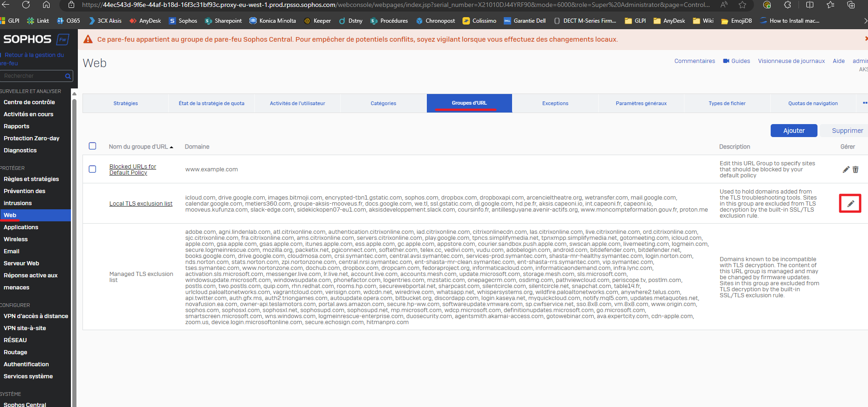Open the Guides link
The width and height of the screenshot is (868, 407).
click(736, 61)
